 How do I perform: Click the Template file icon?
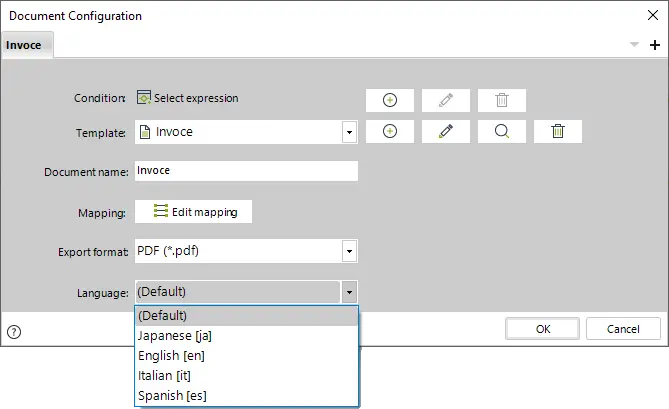click(145, 132)
